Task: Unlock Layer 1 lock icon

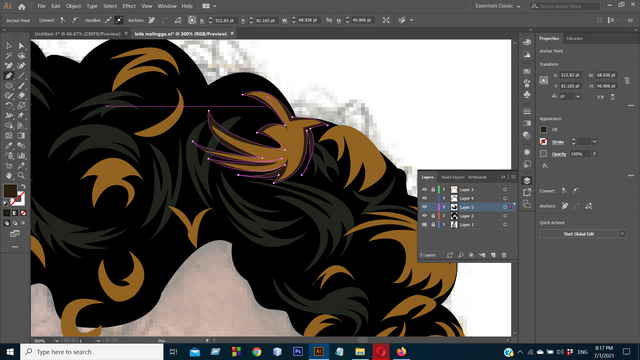Action: pyautogui.click(x=433, y=224)
